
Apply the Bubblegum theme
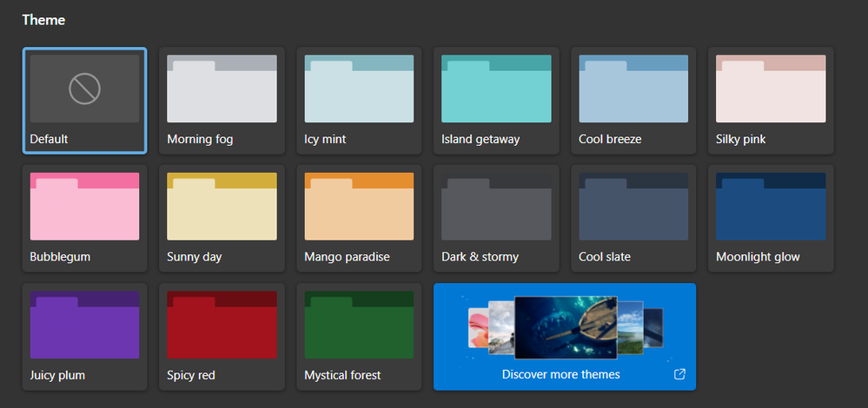(x=84, y=219)
